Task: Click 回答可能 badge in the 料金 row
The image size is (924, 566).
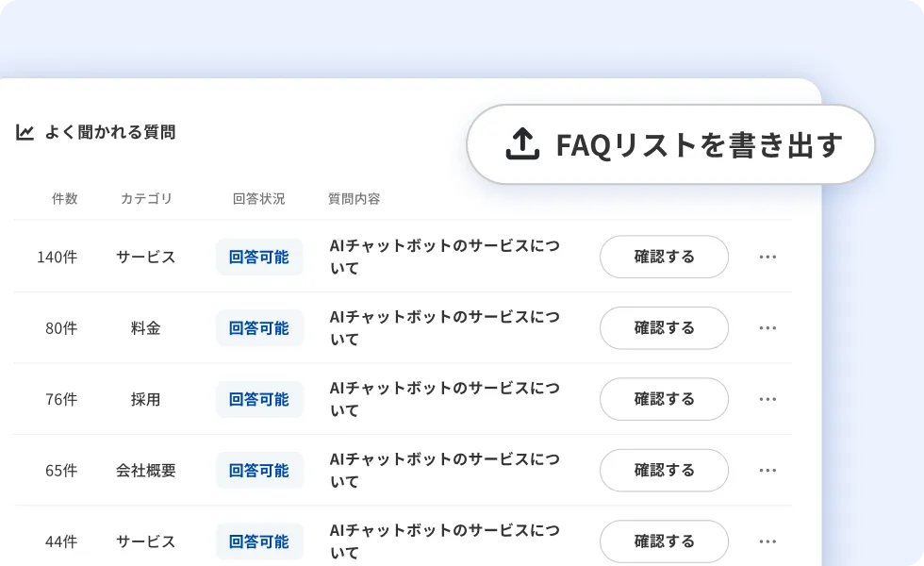Action: tap(259, 328)
